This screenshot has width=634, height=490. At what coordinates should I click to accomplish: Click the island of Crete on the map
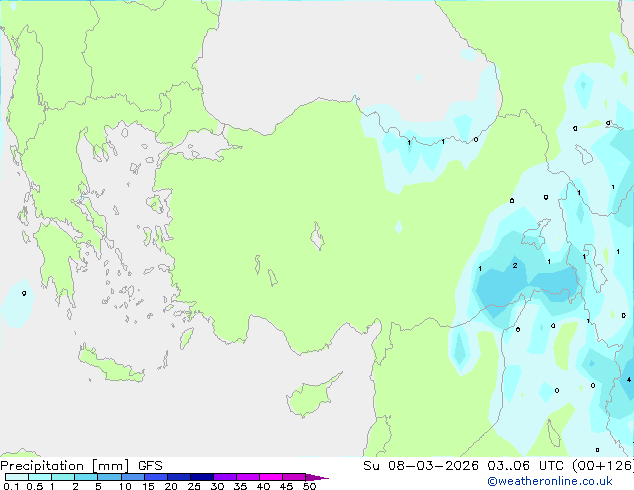[111, 366]
